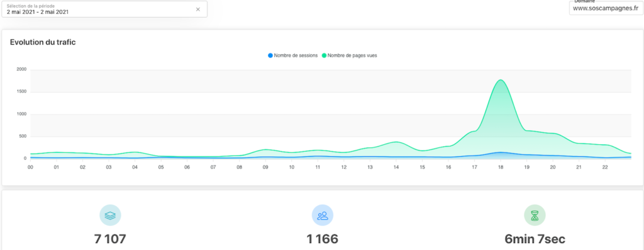Click the y-axis label 500
Screen dimensions: 644x250
(23, 137)
